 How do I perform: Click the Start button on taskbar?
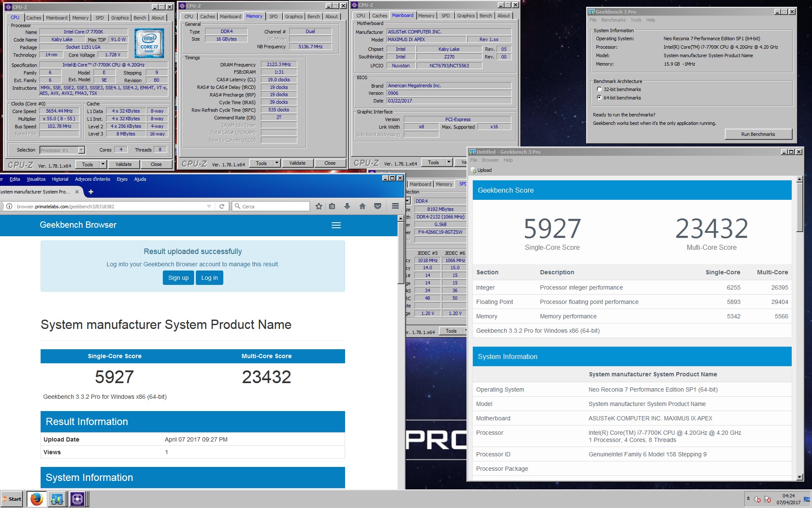[x=12, y=499]
